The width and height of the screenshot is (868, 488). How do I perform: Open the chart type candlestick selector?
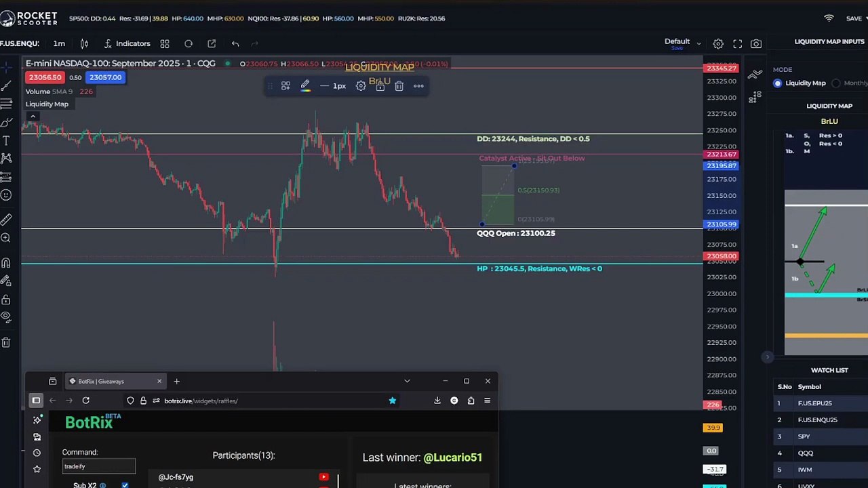(84, 43)
